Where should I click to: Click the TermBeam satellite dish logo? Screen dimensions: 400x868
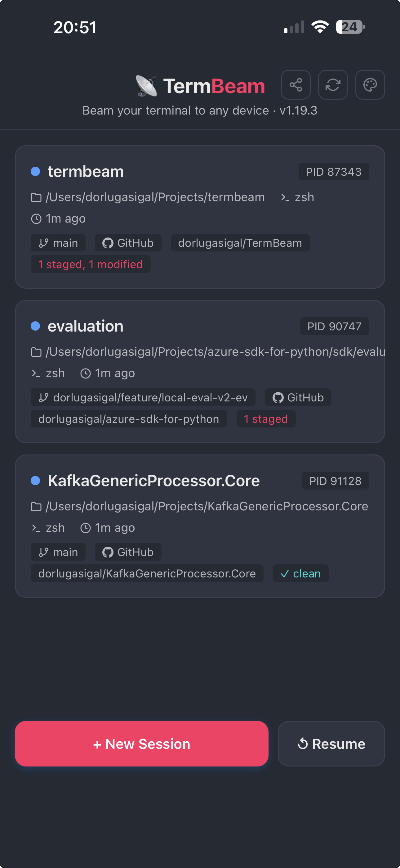pos(146,86)
